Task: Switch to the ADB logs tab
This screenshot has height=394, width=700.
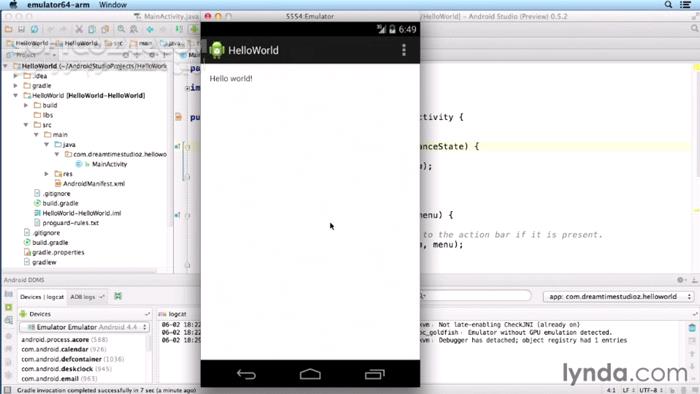Action: click(87, 297)
